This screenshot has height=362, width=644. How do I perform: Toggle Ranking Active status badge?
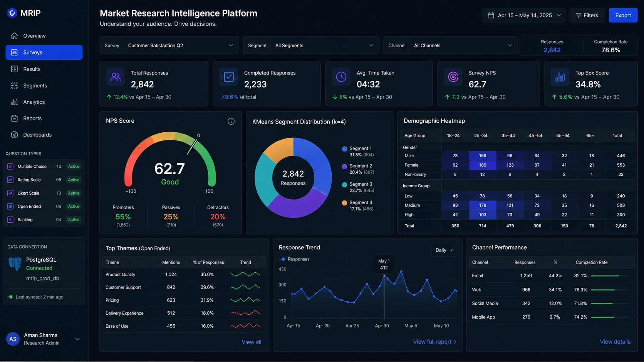click(x=74, y=220)
